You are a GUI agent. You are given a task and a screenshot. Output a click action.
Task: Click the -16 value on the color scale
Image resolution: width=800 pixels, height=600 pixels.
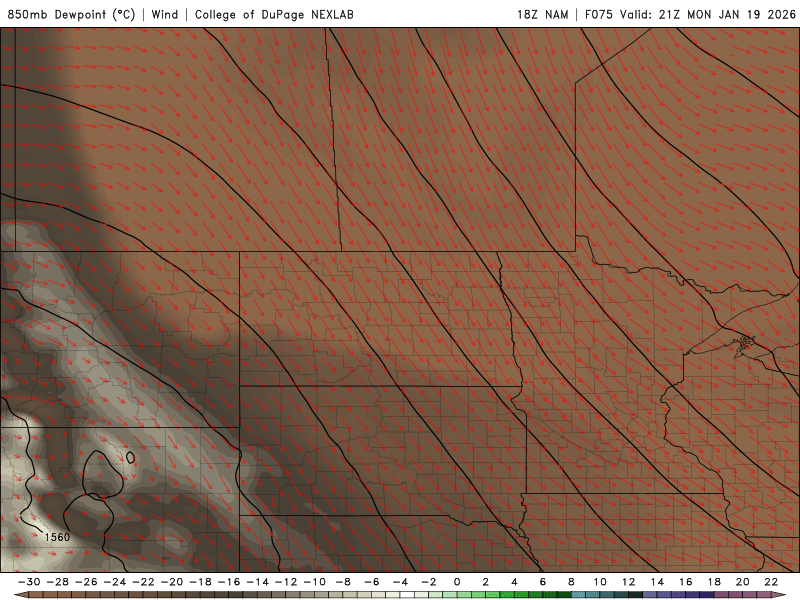[x=229, y=582]
